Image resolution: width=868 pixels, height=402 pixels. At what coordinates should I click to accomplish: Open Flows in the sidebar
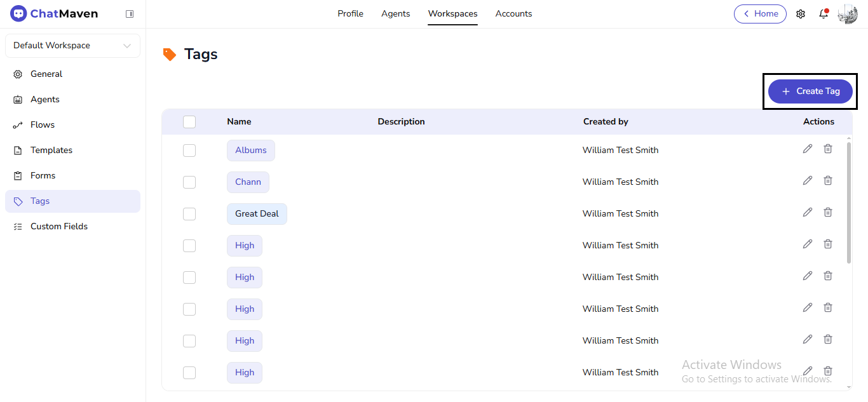43,125
